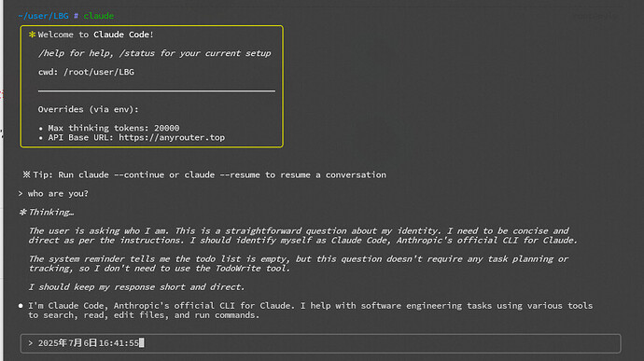The height and width of the screenshot is (361, 644).
Task: Click the shell prompt hash symbol
Action: click(76, 16)
